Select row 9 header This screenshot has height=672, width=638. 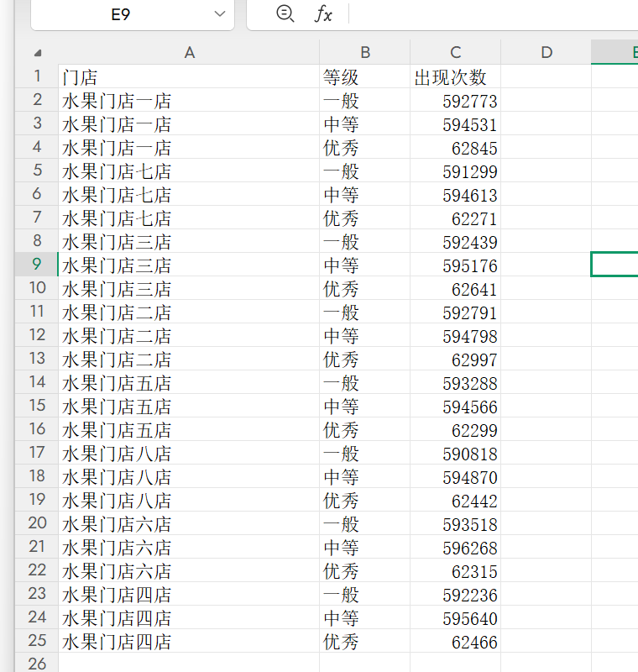(37, 265)
